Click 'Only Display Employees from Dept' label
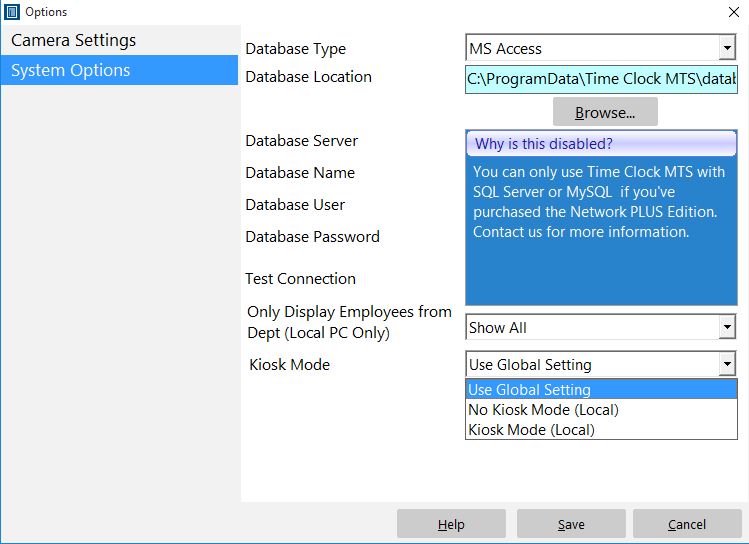 (349, 322)
